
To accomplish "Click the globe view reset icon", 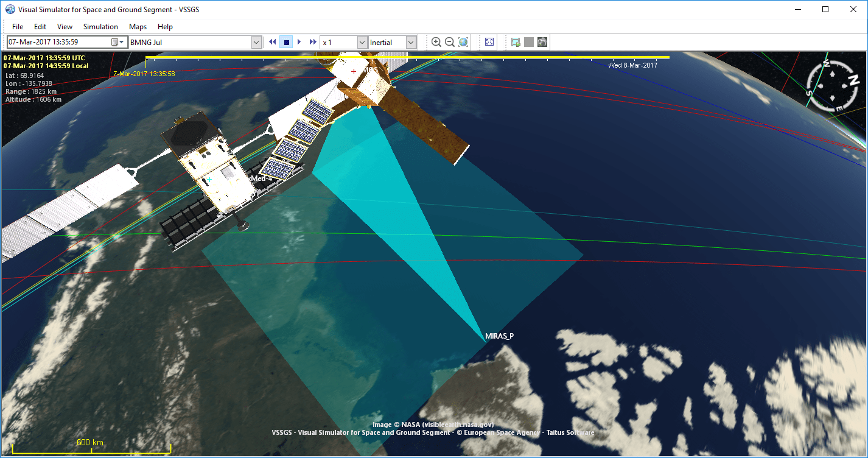I will (463, 42).
